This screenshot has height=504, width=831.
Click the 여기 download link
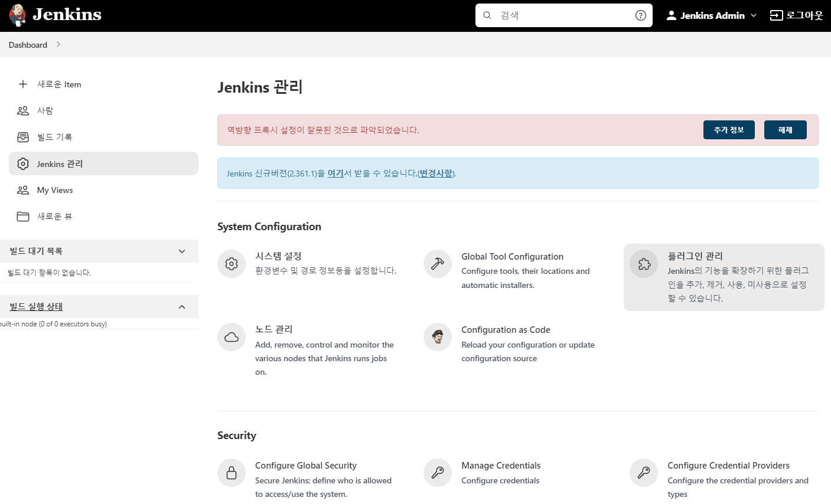pos(335,174)
